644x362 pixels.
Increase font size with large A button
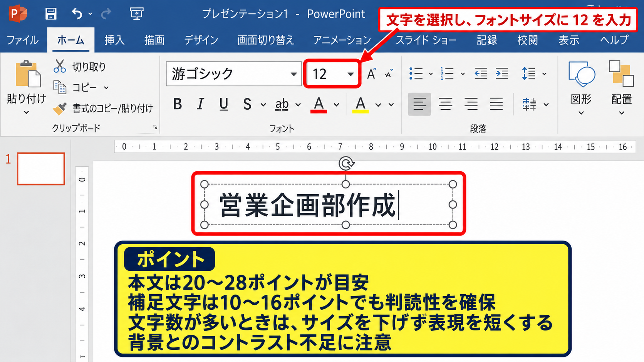tap(371, 73)
